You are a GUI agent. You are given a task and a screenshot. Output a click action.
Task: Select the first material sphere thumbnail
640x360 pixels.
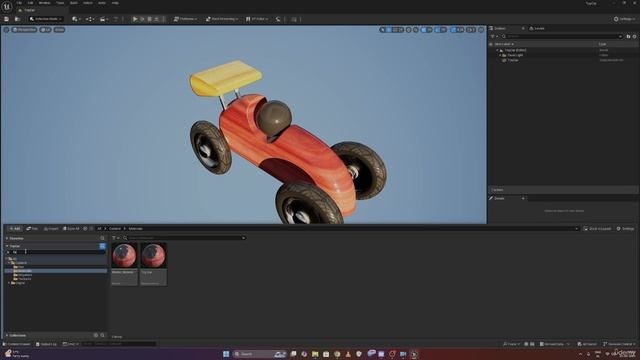click(124, 256)
